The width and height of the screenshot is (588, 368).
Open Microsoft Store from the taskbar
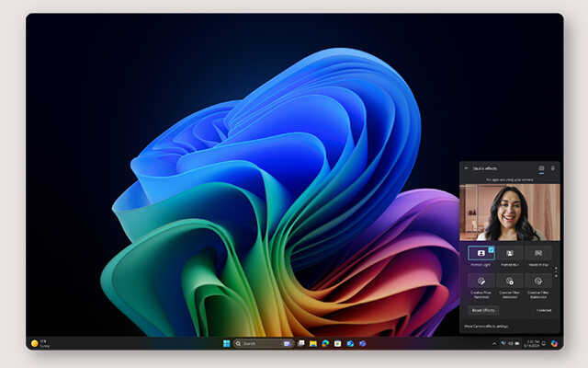[x=337, y=343]
